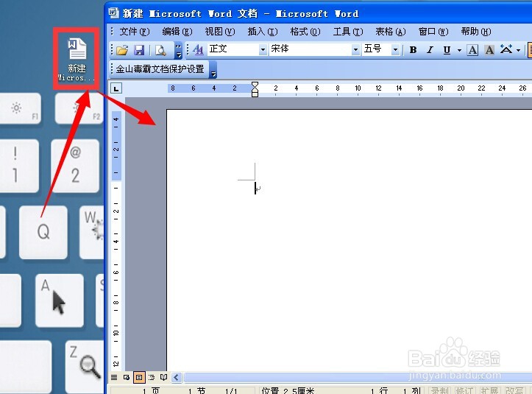Click the horizontal scrollbar track
This screenshot has width=532, height=394.
(358, 377)
